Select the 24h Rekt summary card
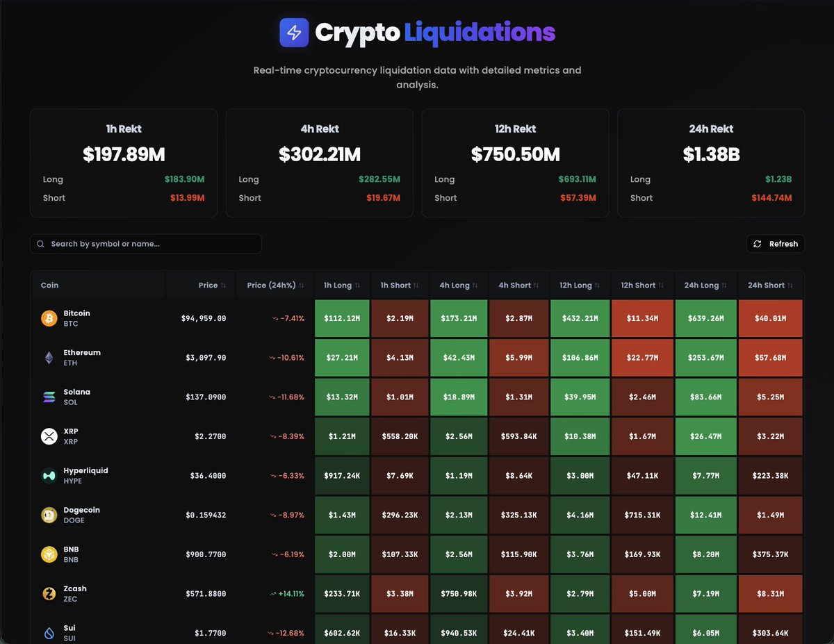 pos(710,163)
